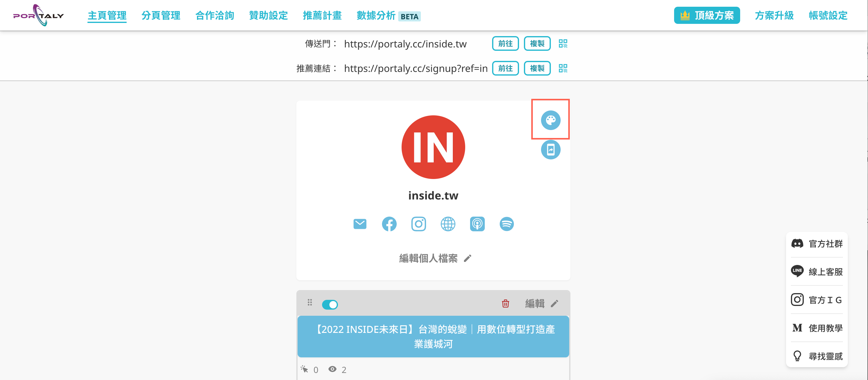Click the Apple Podcasts icon
This screenshot has width=868, height=380.
[477, 224]
